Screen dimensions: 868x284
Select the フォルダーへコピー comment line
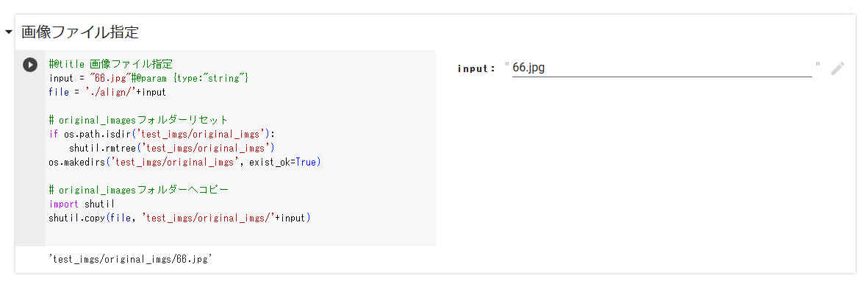coord(138,191)
